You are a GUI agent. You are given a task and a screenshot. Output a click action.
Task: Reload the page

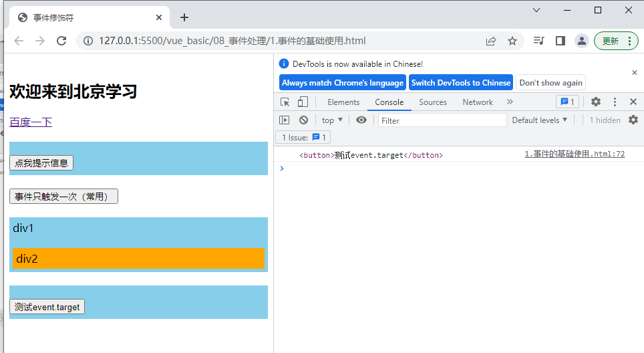(x=61, y=41)
